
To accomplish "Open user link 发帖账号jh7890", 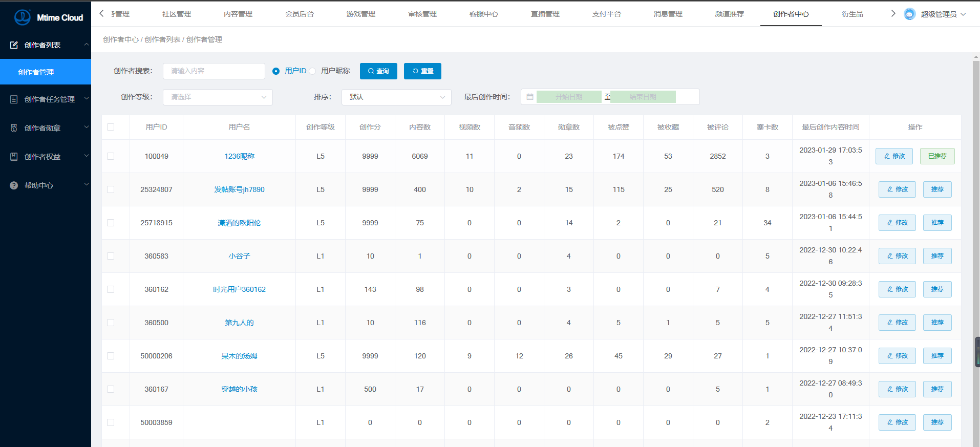I will (240, 189).
